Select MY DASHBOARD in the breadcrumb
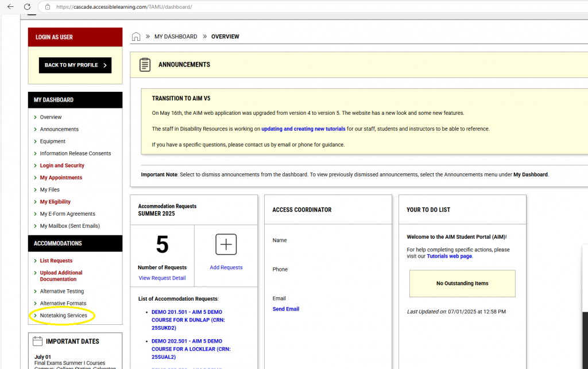 coord(176,36)
